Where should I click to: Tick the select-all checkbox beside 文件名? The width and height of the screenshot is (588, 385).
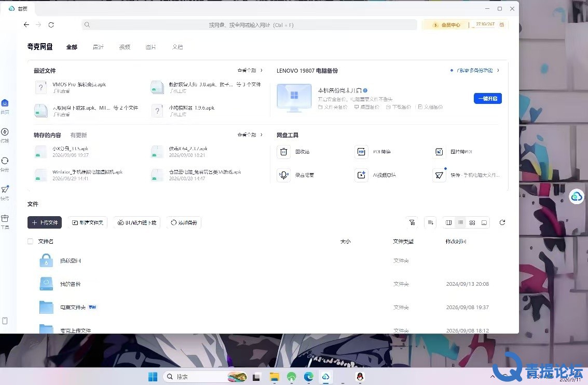coord(31,242)
